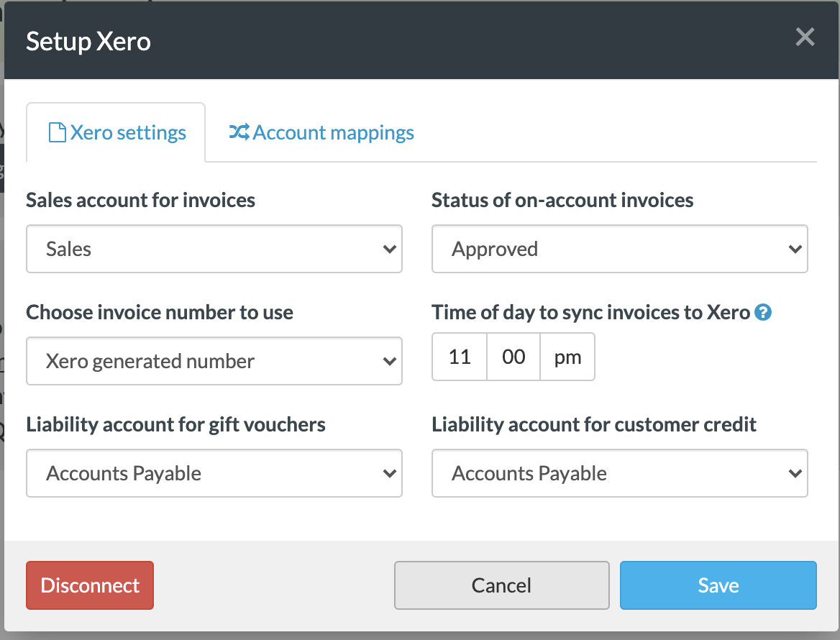840x640 pixels.
Task: Click the Status of on-account invoices label
Action: pos(562,201)
